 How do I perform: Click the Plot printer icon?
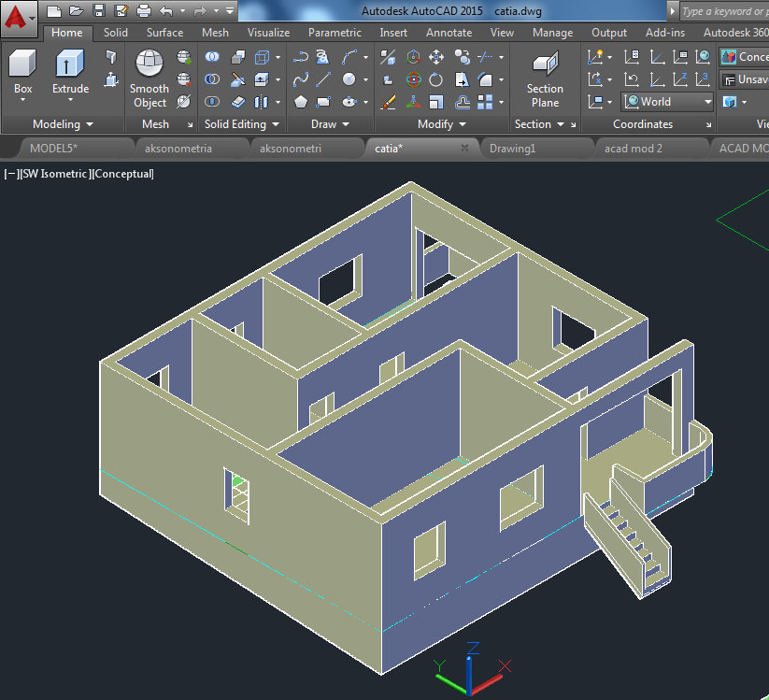click(x=144, y=10)
